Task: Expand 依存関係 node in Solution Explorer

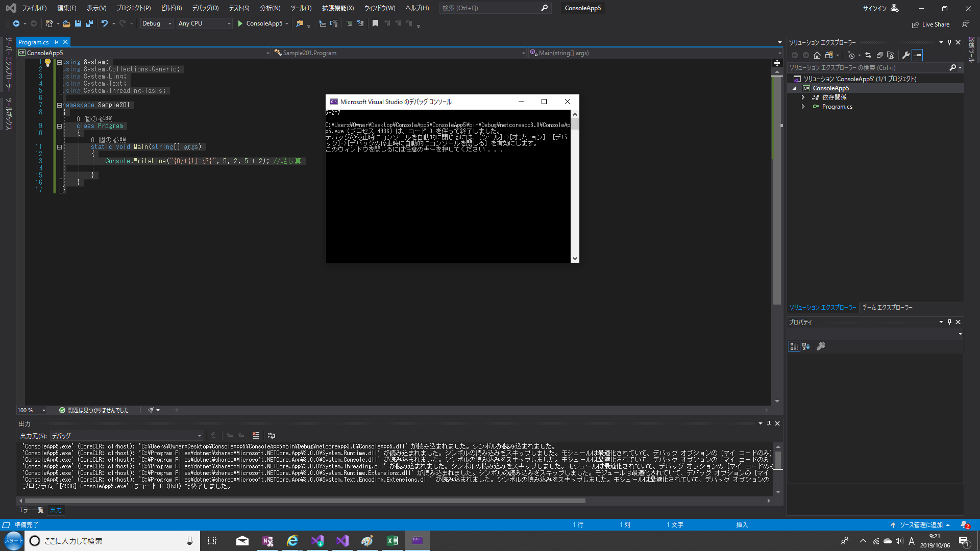Action: (x=803, y=97)
